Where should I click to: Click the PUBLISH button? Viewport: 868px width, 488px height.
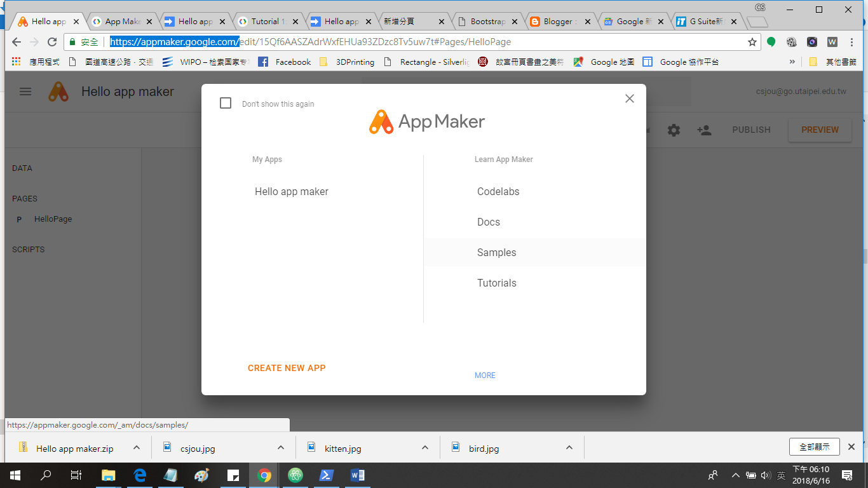751,130
